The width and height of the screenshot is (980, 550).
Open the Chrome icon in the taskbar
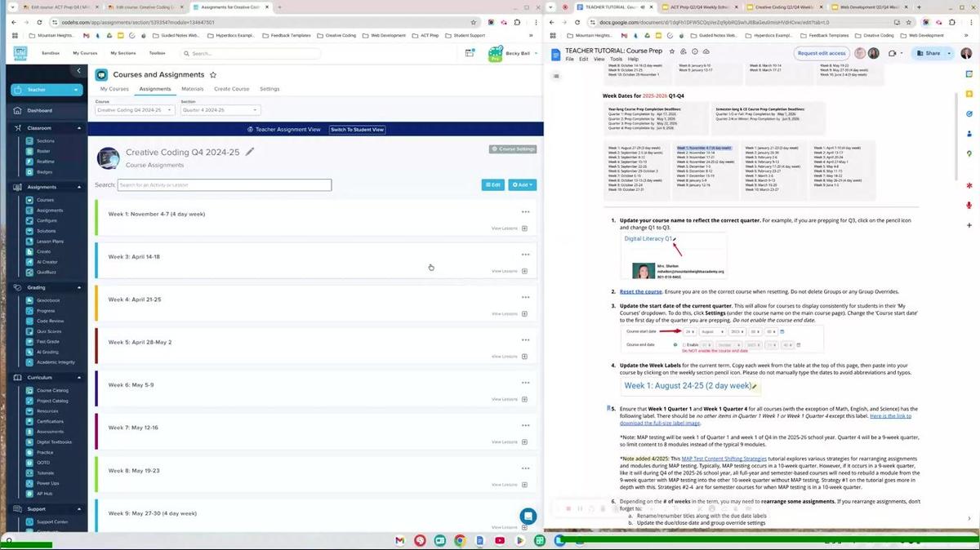(x=460, y=540)
